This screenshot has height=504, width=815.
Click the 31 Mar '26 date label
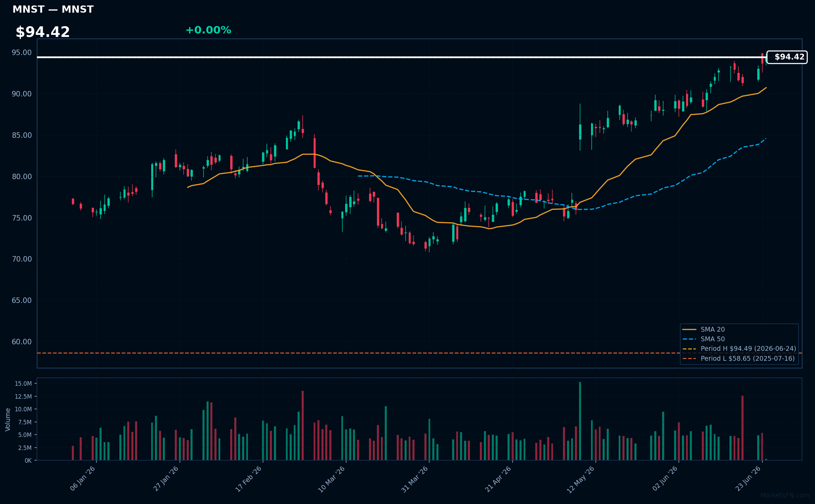(x=415, y=479)
